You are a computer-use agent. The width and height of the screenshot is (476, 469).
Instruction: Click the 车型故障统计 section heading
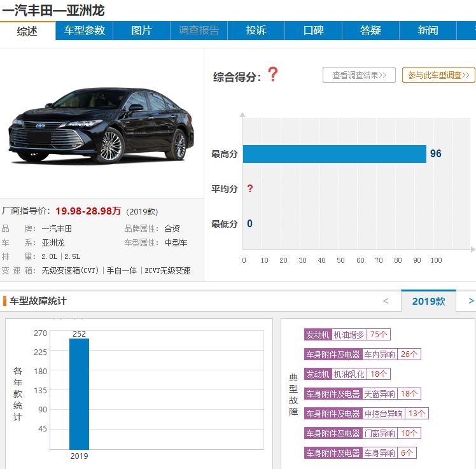point(38,301)
